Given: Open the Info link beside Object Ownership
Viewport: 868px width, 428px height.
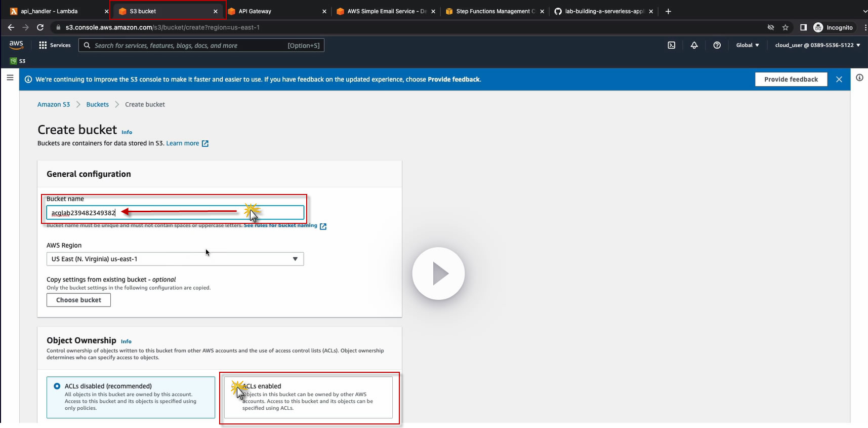Looking at the screenshot, I should tap(126, 341).
